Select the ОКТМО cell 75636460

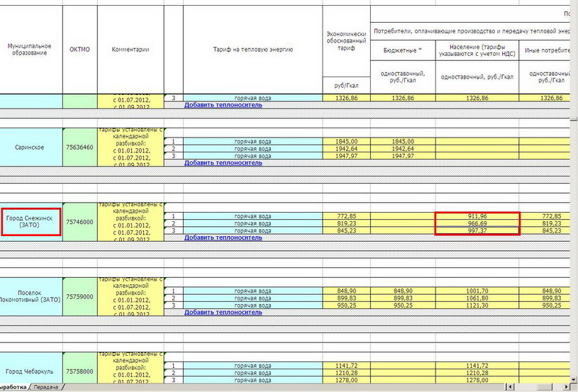pyautogui.click(x=79, y=147)
